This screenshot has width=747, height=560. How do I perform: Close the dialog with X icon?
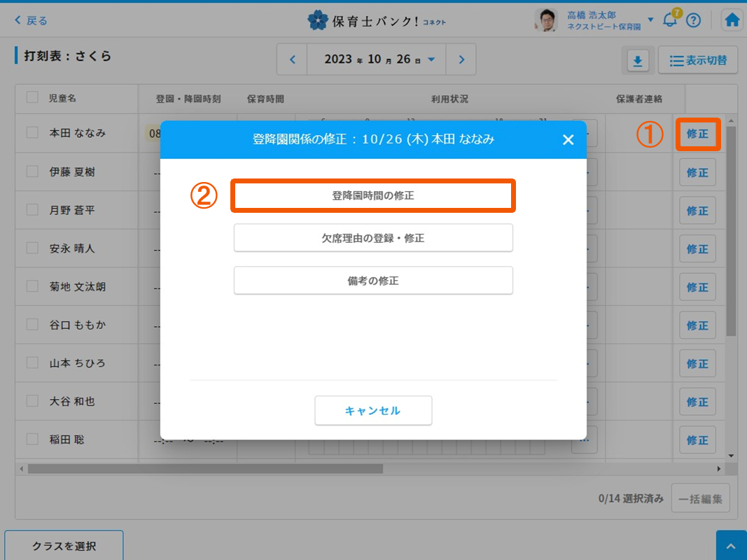[568, 140]
